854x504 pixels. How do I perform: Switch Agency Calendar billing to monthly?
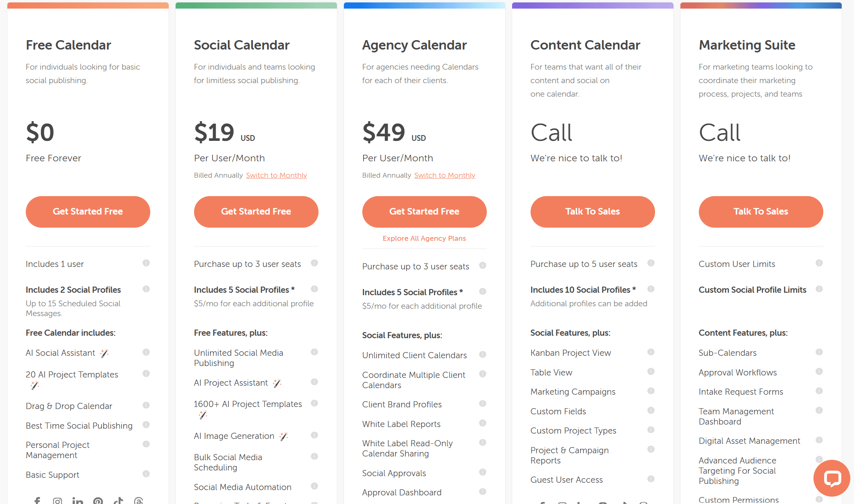pyautogui.click(x=445, y=175)
